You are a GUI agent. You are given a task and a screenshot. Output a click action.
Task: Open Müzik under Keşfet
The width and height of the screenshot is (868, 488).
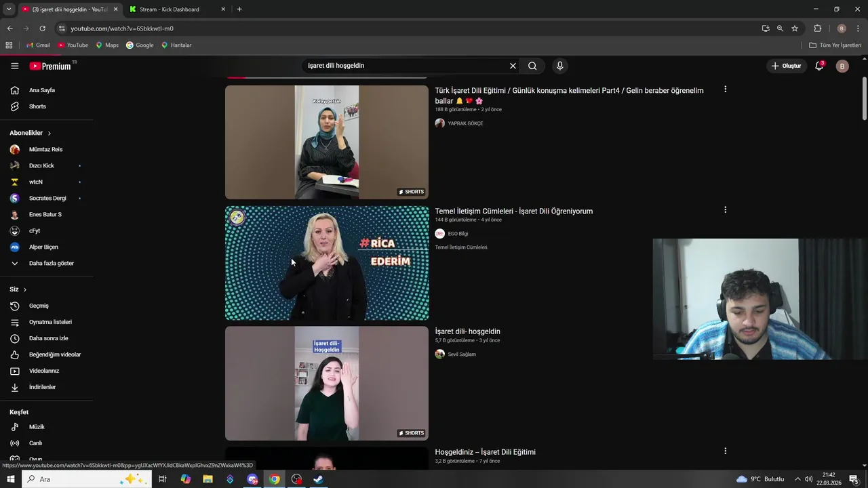[x=37, y=427]
